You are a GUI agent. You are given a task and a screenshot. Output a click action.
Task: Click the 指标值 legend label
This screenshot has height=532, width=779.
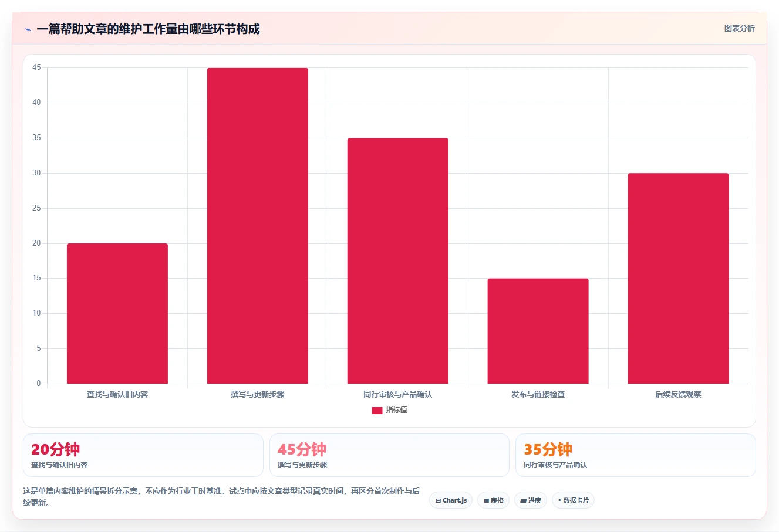click(396, 410)
